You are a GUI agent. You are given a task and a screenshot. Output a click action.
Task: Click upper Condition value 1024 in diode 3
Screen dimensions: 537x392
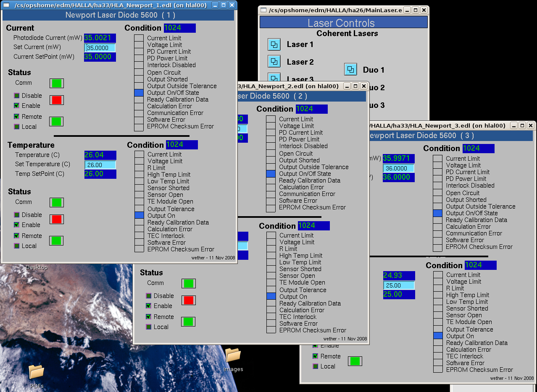pos(478,149)
